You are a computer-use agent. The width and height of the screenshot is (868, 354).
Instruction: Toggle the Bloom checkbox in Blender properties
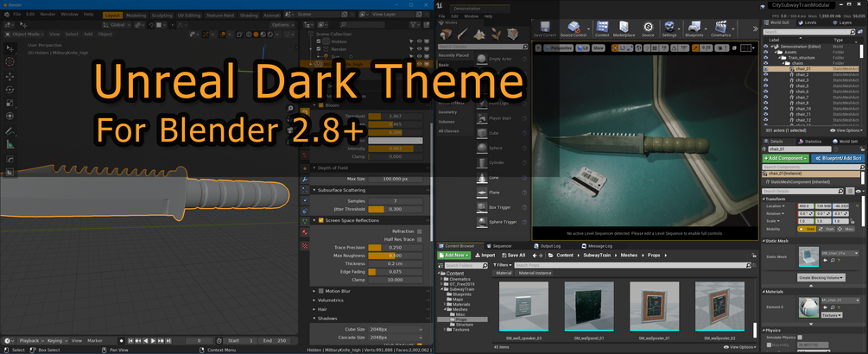320,105
